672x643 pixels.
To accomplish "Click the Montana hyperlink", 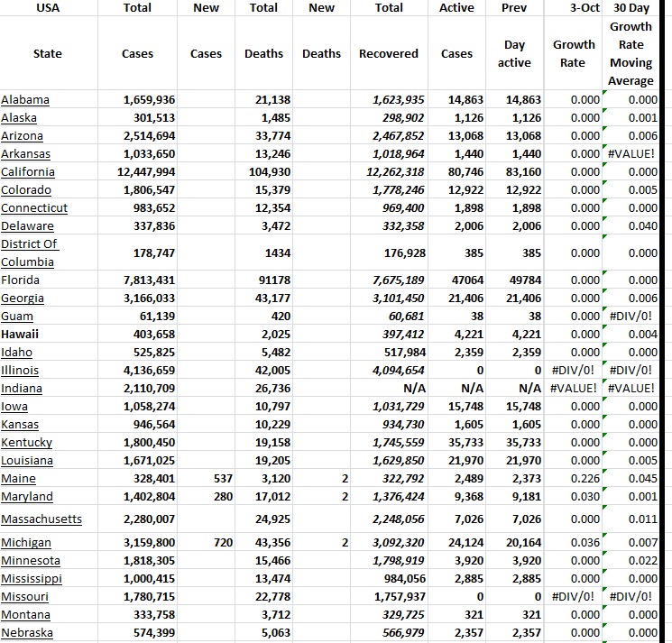I will point(26,615).
